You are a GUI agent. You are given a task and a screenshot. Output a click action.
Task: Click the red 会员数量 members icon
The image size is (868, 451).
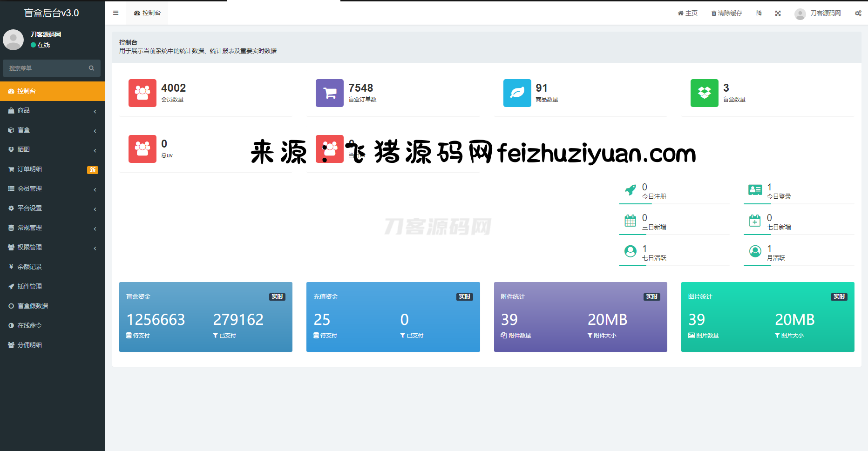[142, 93]
